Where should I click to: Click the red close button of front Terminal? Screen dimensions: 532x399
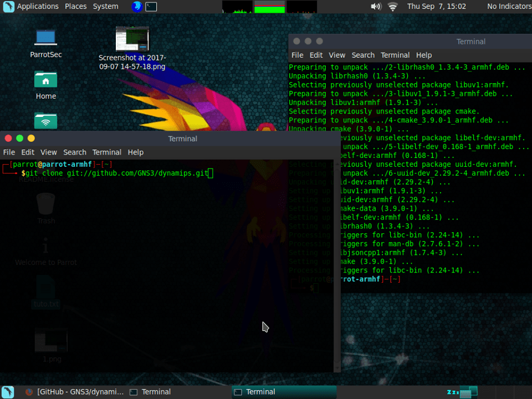click(8, 138)
